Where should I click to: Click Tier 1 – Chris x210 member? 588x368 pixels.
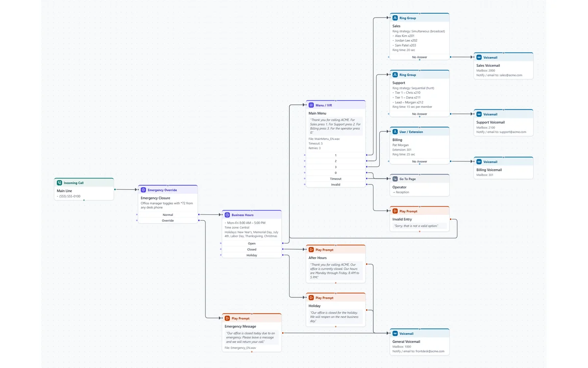click(408, 93)
